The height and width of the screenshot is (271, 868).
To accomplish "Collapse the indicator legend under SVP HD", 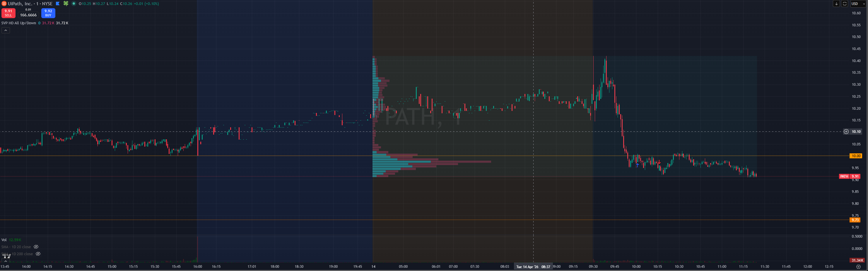I will 6,30.
